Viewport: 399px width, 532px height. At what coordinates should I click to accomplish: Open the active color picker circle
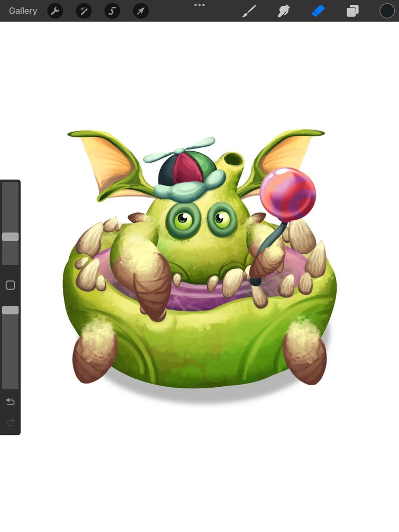tap(387, 11)
